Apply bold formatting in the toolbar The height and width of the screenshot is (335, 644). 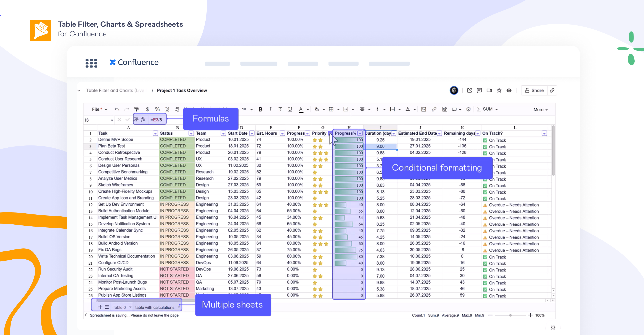[x=260, y=109]
